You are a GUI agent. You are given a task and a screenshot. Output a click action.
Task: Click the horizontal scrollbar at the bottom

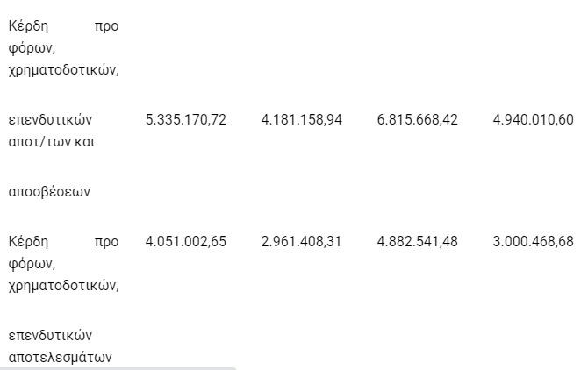pyautogui.click(x=118, y=368)
